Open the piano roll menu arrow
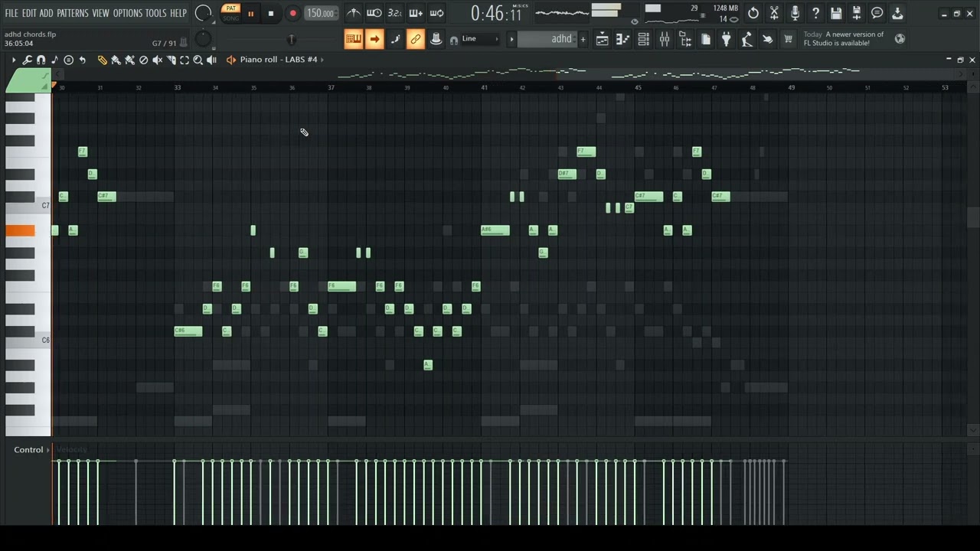Viewport: 980px width, 551px height. 13,60
